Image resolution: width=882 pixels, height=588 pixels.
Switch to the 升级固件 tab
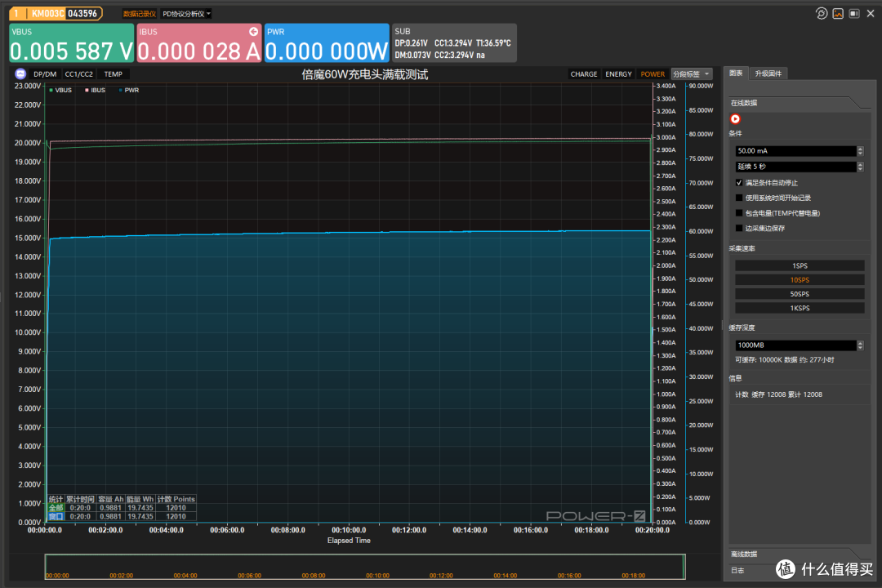[x=768, y=73]
